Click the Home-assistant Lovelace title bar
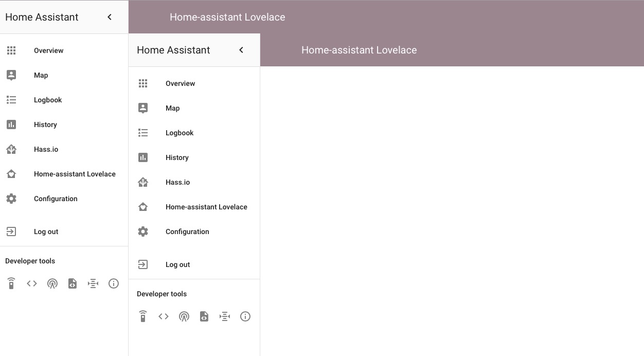This screenshot has height=356, width=644. pos(359,50)
